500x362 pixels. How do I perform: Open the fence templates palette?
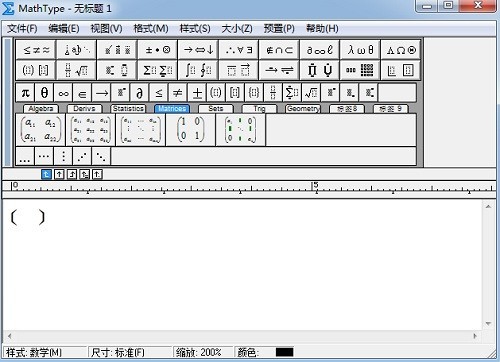click(x=36, y=70)
